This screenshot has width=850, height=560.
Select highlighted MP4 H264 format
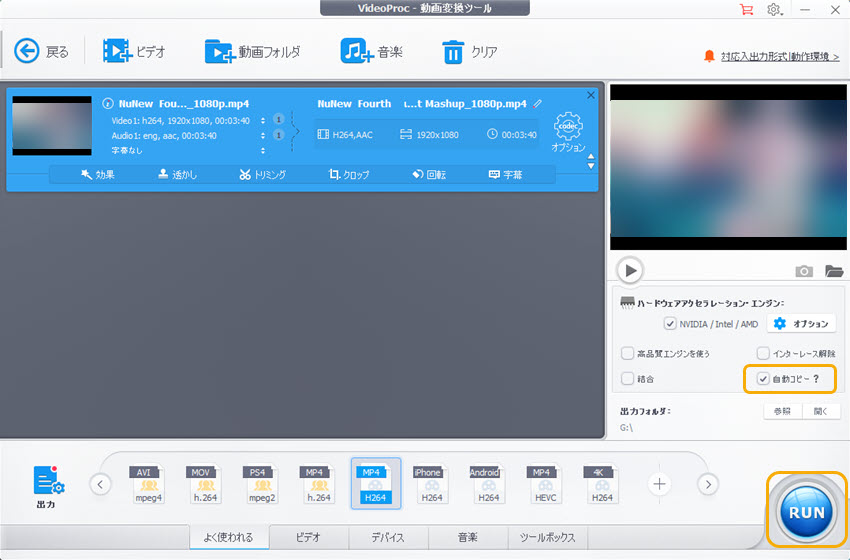coord(376,484)
